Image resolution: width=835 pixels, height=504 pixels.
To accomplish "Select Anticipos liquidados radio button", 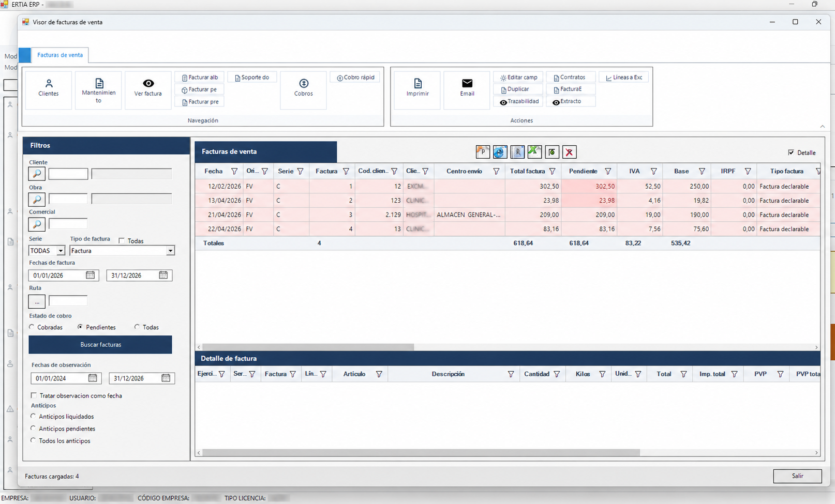I will click(x=34, y=416).
